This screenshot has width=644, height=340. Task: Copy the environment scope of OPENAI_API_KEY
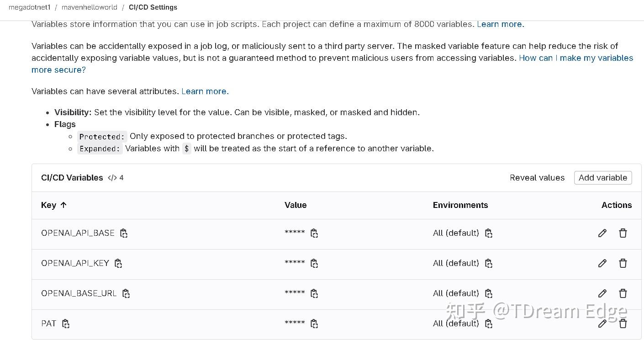[x=488, y=263]
